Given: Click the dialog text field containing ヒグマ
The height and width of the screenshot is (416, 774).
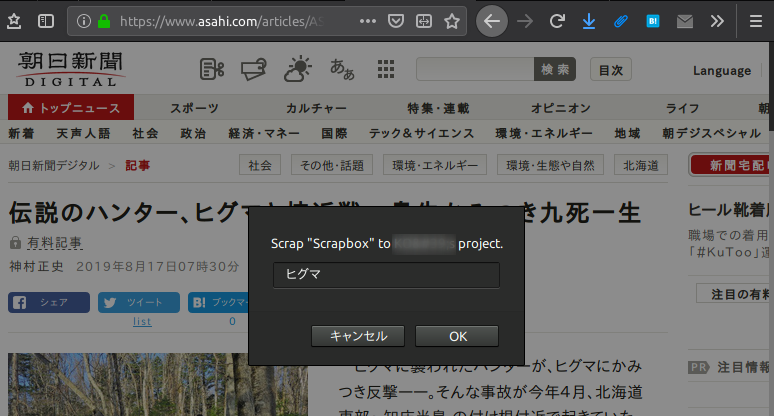Looking at the screenshot, I should pyautogui.click(x=386, y=275).
